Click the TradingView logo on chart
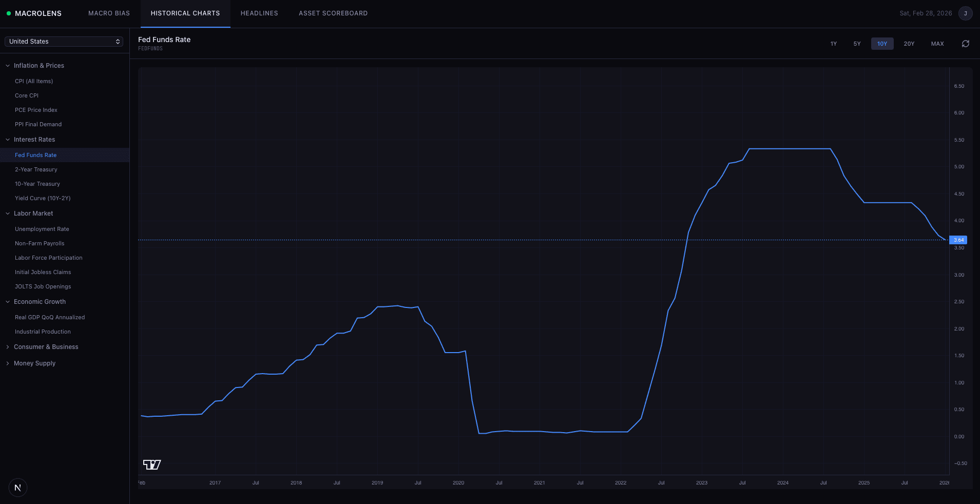The image size is (980, 504). [x=151, y=464]
